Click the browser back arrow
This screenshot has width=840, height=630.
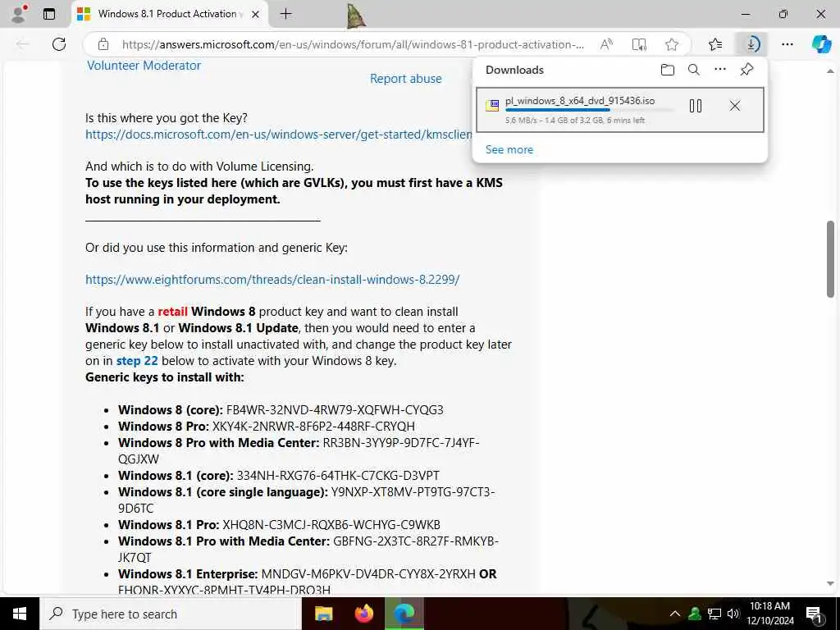(22, 44)
